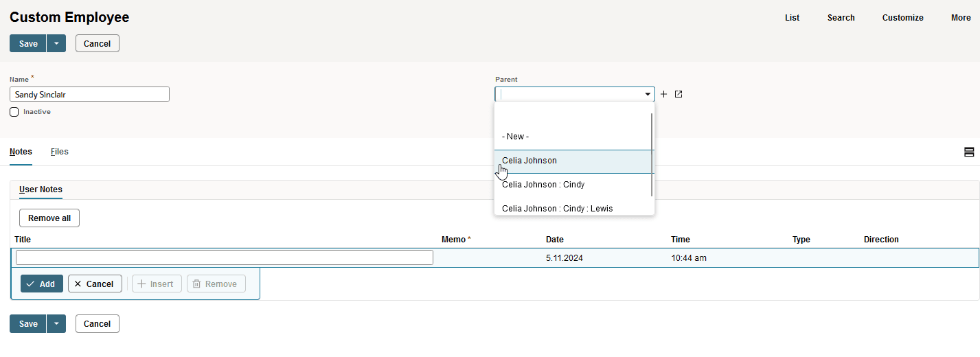Tick the Inactive checkbox
Viewport: 980px width, 357px height.
pyautogui.click(x=14, y=112)
